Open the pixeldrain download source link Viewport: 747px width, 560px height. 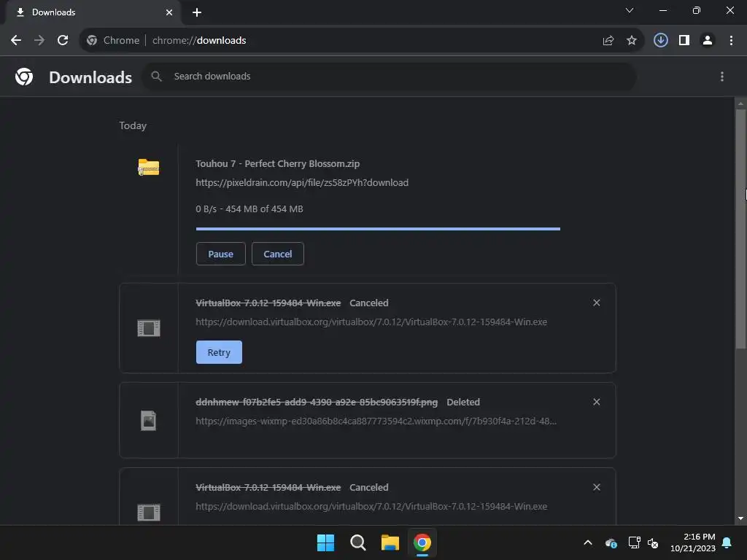coord(302,183)
